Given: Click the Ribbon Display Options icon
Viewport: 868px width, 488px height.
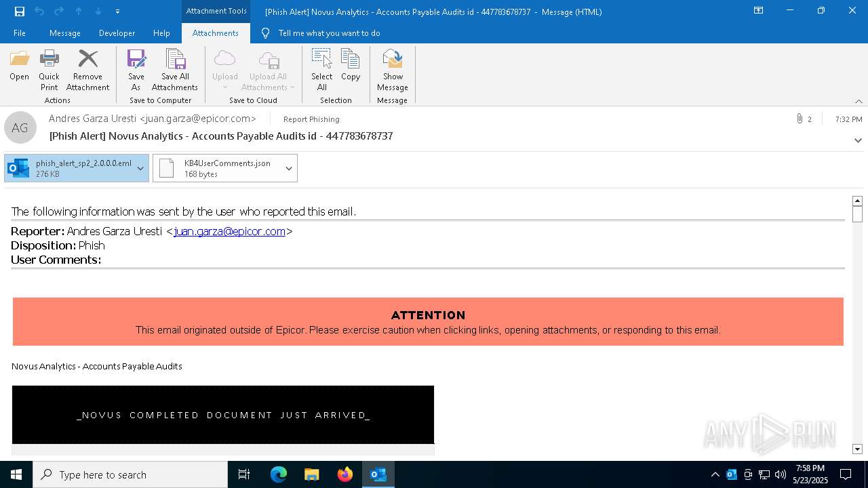Looking at the screenshot, I should (x=758, y=11).
